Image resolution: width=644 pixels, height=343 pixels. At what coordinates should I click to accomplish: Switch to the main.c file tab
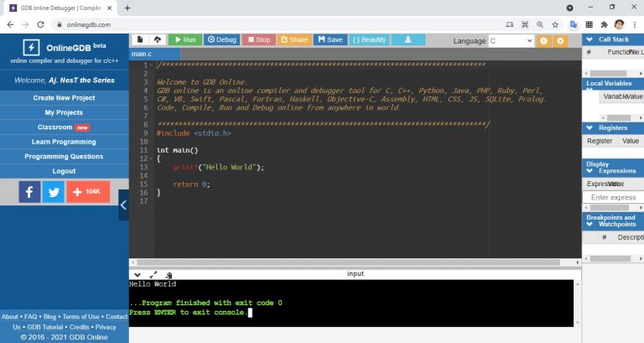[x=142, y=54]
